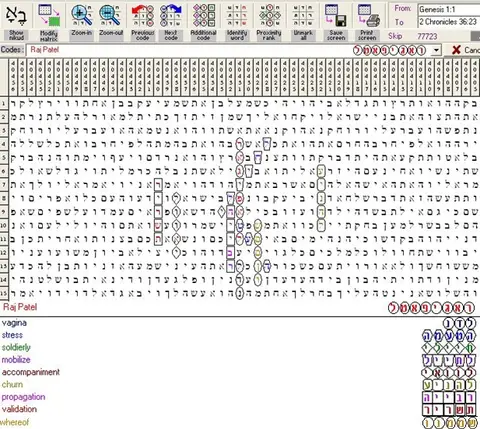Click the Print screen label button
Image resolution: width=480 pixels, height=429 pixels.
pos(367,35)
